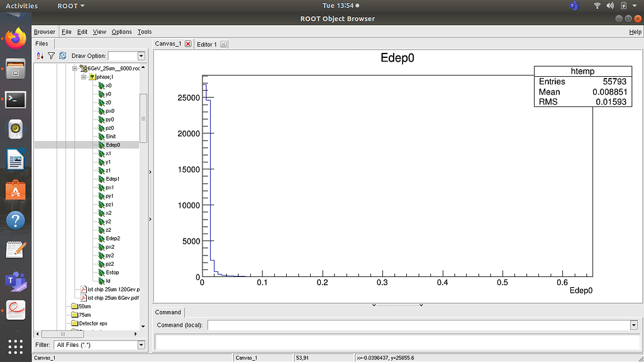Select the Command tab

pyautogui.click(x=168, y=312)
